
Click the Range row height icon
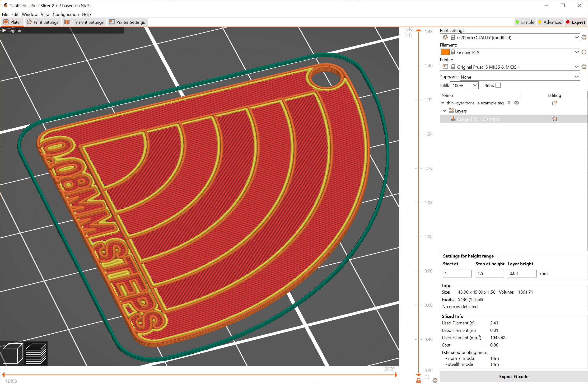click(453, 119)
